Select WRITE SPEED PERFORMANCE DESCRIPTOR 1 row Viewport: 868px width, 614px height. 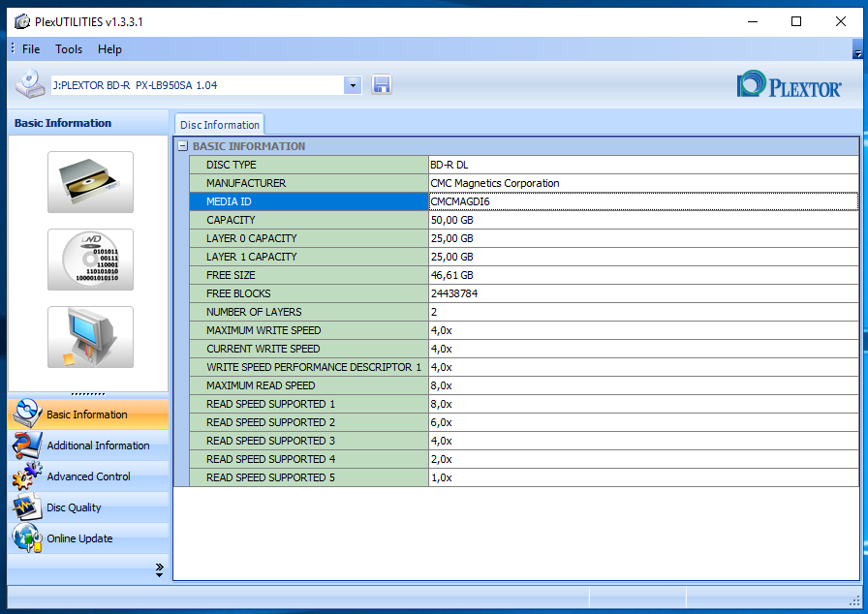(x=524, y=367)
